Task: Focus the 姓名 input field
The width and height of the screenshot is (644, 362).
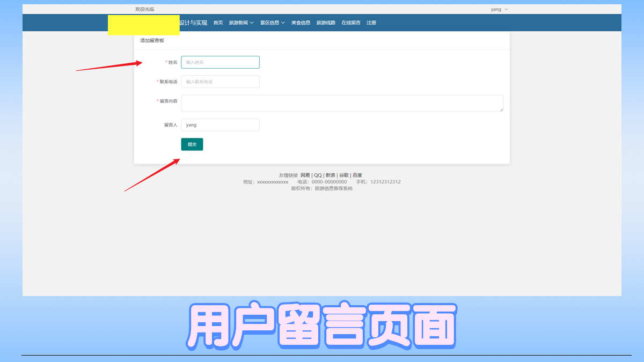Action: tap(220, 62)
